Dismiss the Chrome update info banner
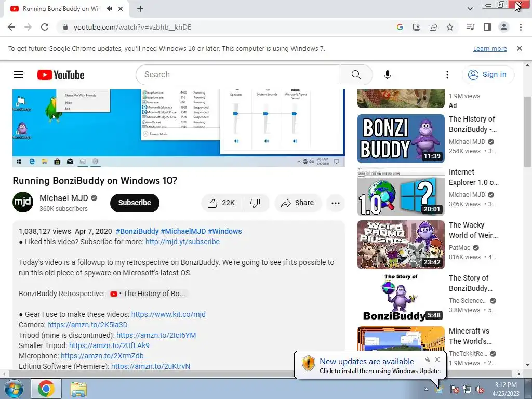Image resolution: width=532 pixels, height=399 pixels. pos(520,48)
